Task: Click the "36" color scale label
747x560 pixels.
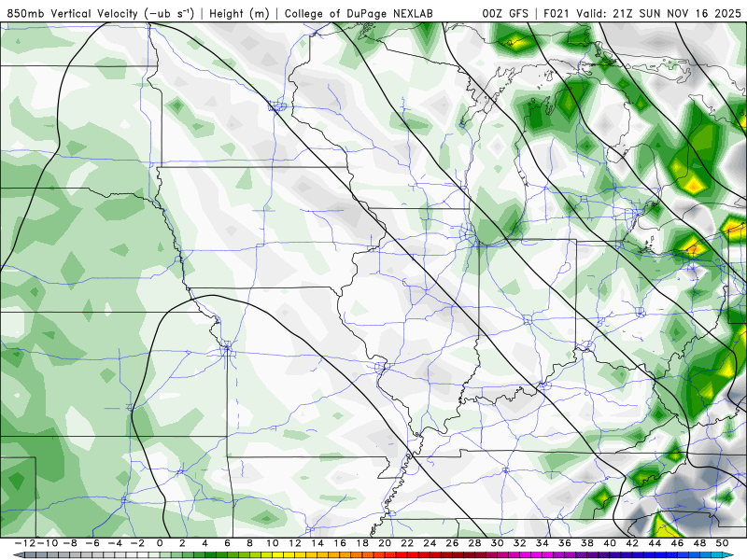Action: 565,543
